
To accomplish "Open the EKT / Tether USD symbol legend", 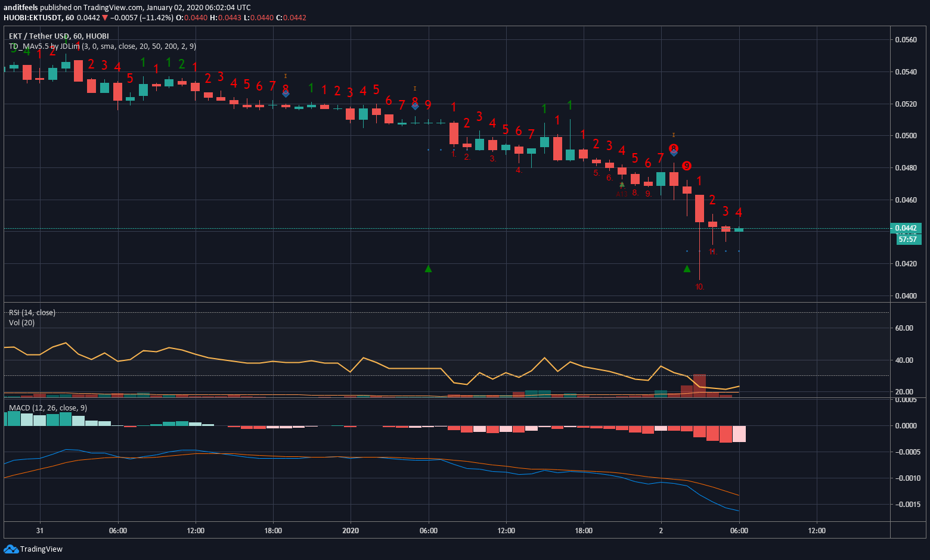I will coord(59,36).
